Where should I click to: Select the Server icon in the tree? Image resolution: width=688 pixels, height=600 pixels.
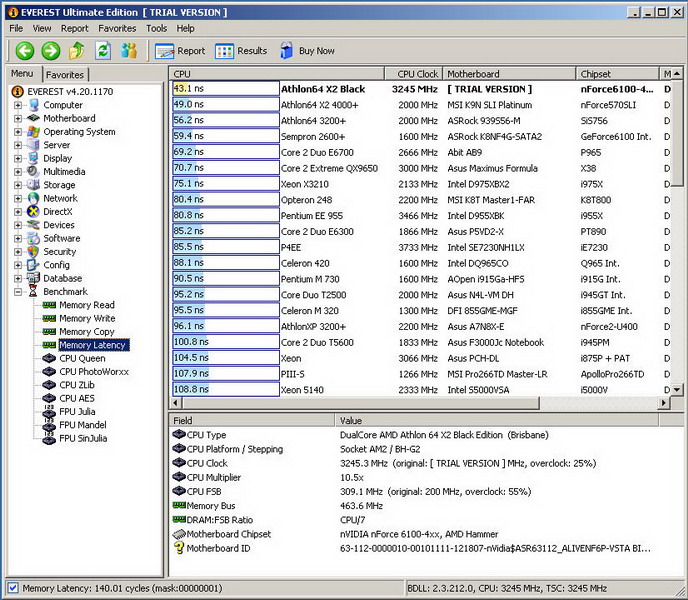[33, 145]
